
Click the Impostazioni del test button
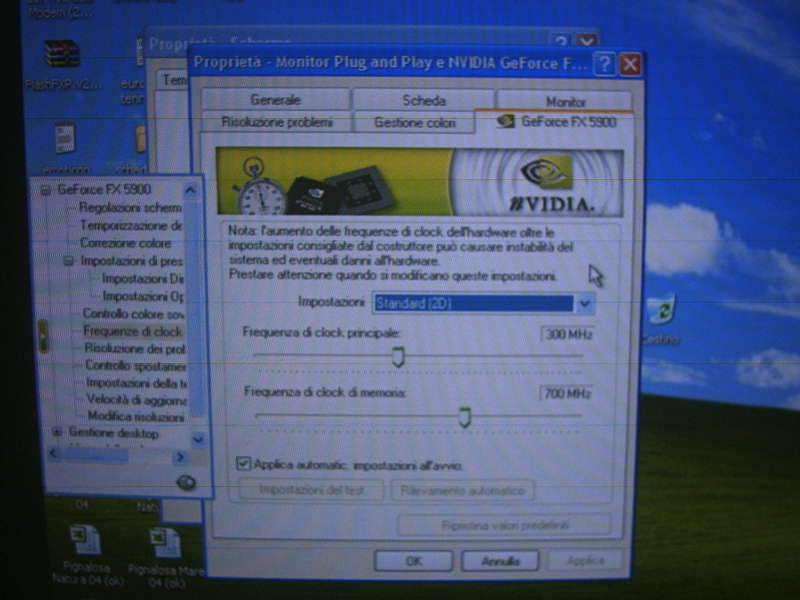click(x=311, y=490)
